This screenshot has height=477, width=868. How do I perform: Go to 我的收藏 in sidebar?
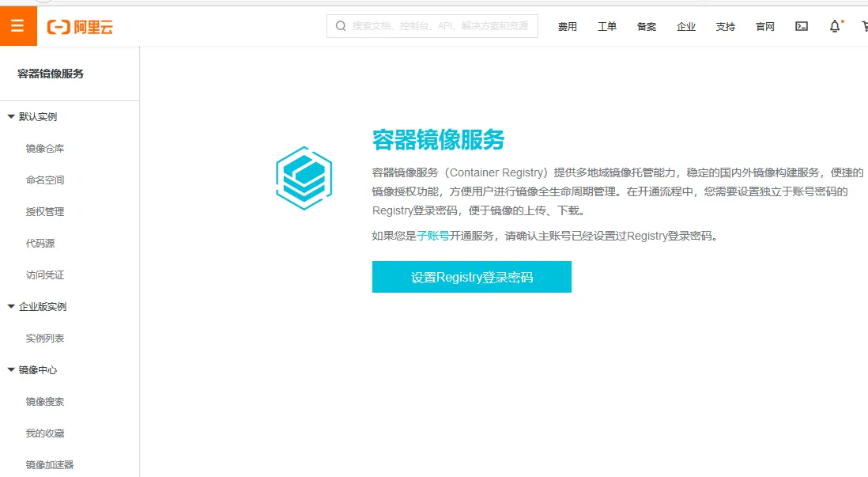(45, 433)
